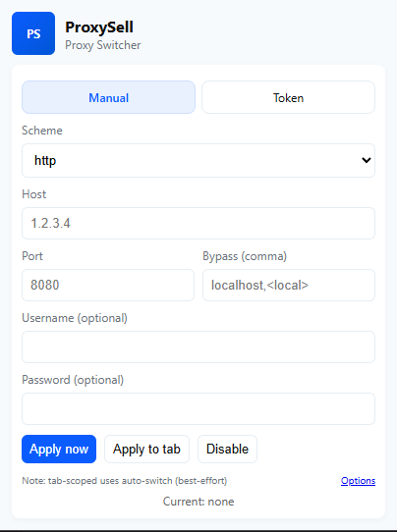Open the Scheme dropdown showing http

pyautogui.click(x=198, y=160)
